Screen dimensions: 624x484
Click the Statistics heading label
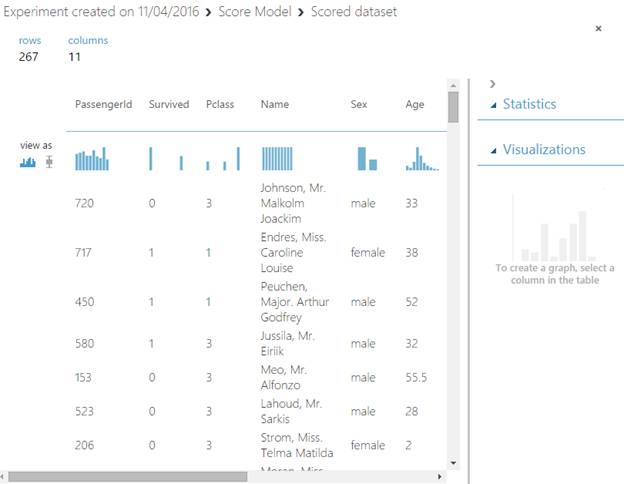(529, 104)
